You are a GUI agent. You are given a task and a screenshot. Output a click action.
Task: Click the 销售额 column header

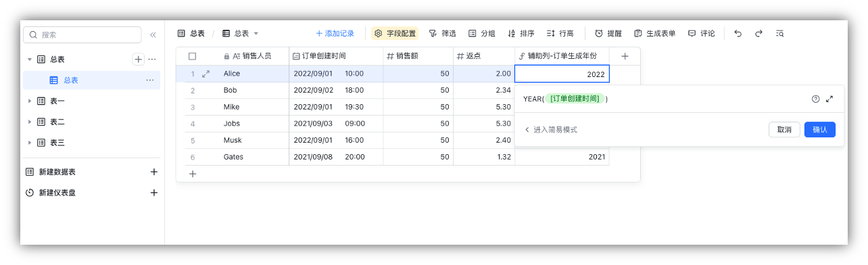(x=418, y=57)
